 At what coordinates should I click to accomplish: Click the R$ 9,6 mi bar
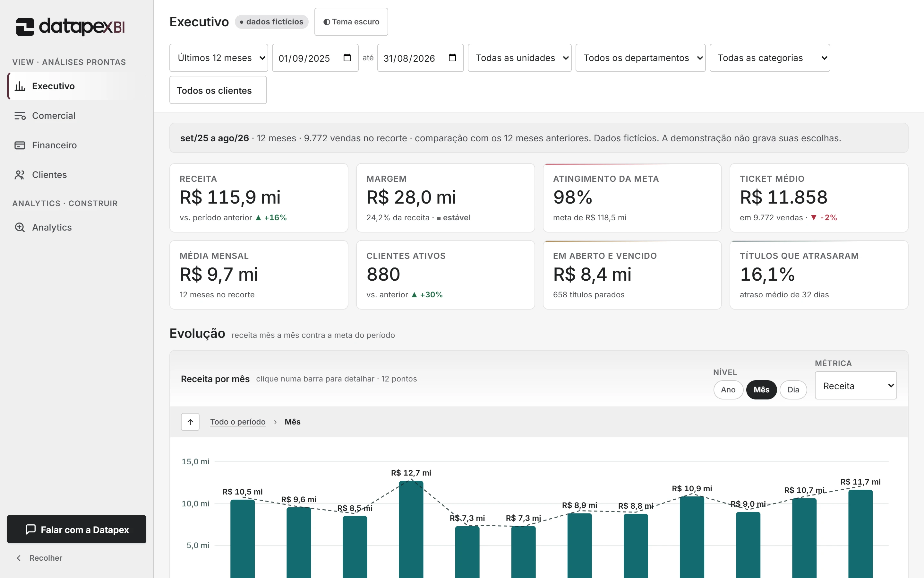(299, 542)
